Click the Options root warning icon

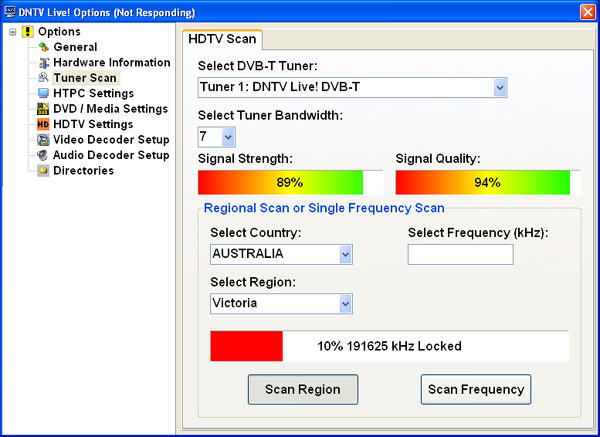tap(28, 31)
